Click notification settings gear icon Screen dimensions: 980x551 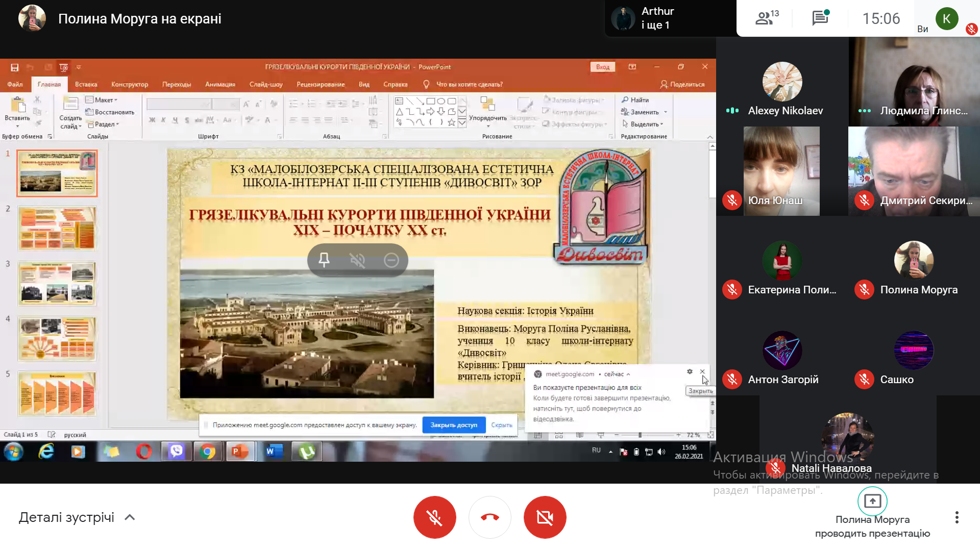pyautogui.click(x=690, y=372)
